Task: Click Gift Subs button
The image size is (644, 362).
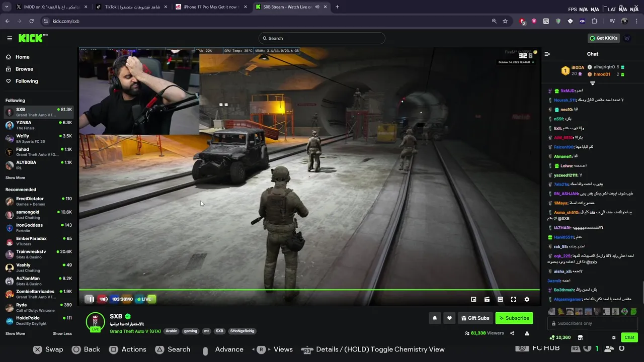Action: [475, 318]
